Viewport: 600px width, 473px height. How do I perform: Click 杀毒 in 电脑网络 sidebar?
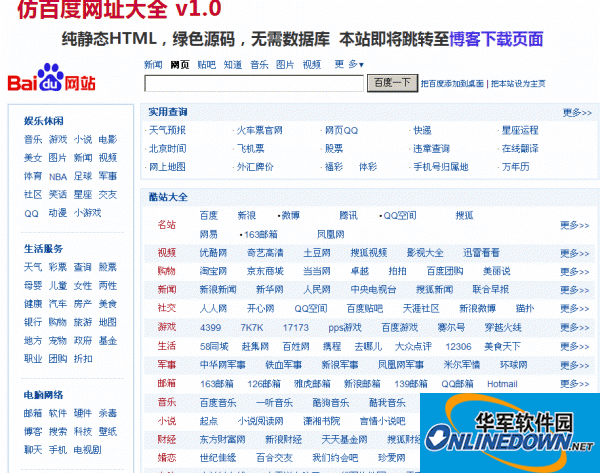pos(108,413)
